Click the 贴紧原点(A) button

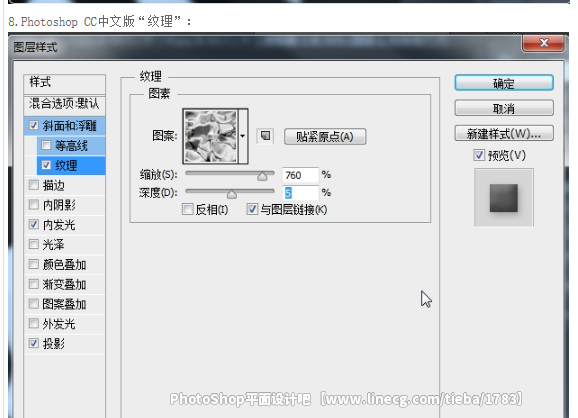click(325, 137)
